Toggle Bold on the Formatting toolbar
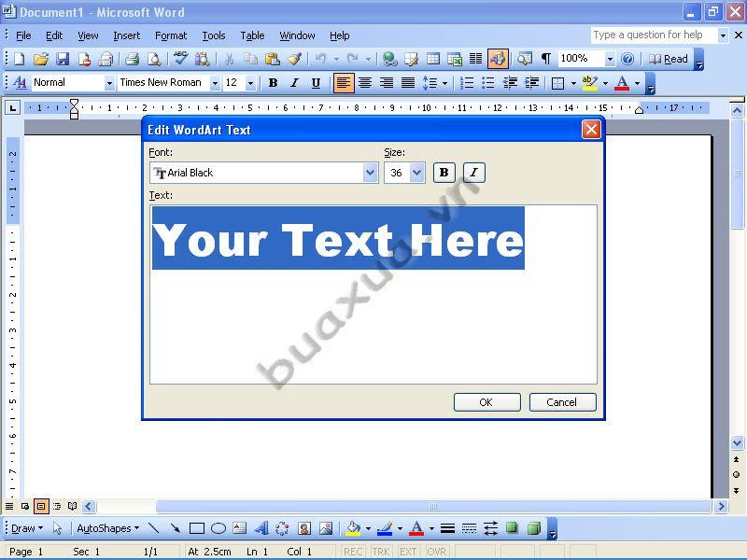 coord(273,83)
